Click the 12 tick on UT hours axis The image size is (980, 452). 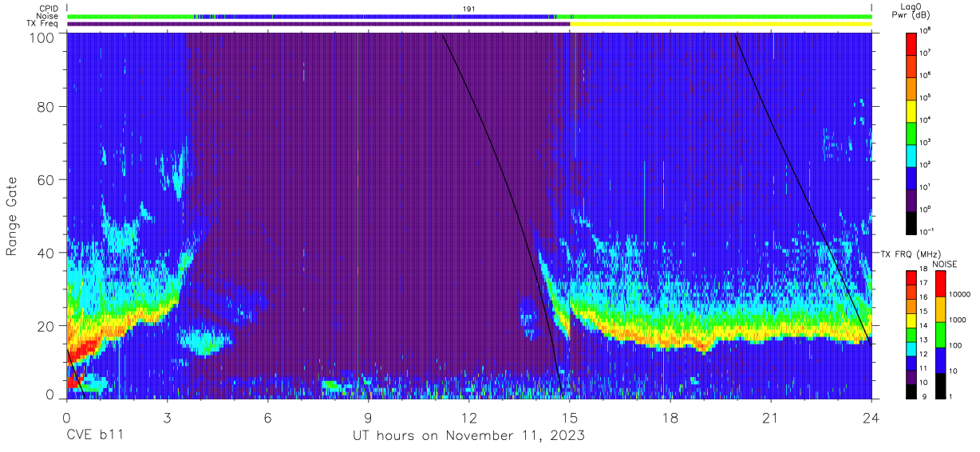(469, 417)
